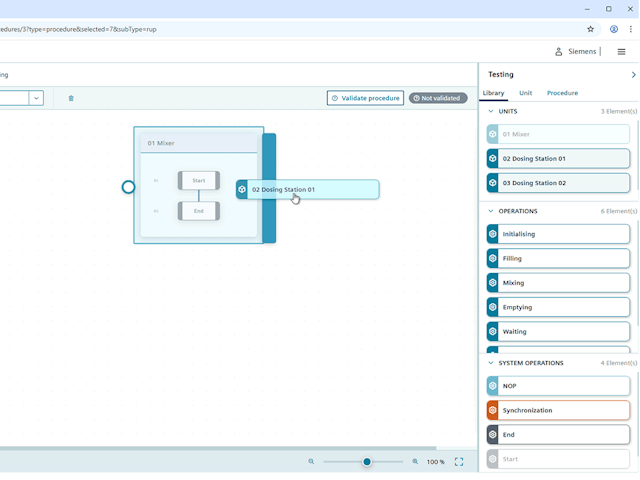Click the Validate procedure button

tap(365, 98)
